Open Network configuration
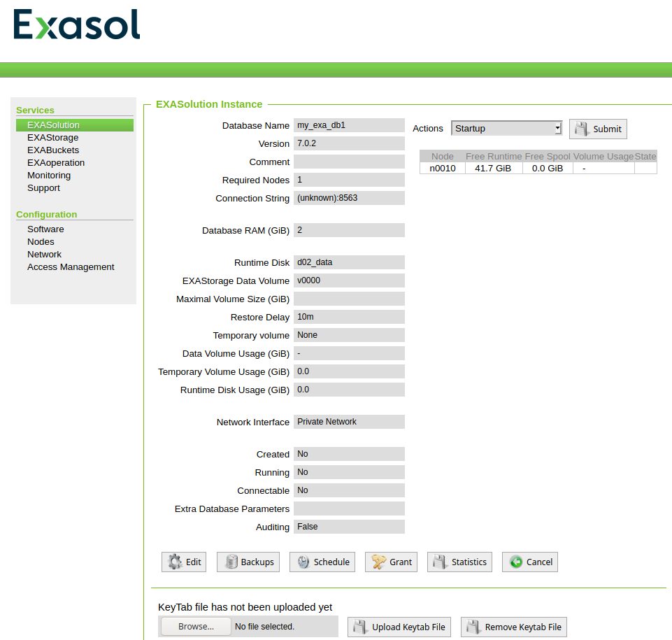Image resolution: width=672 pixels, height=640 pixels. pyautogui.click(x=44, y=254)
